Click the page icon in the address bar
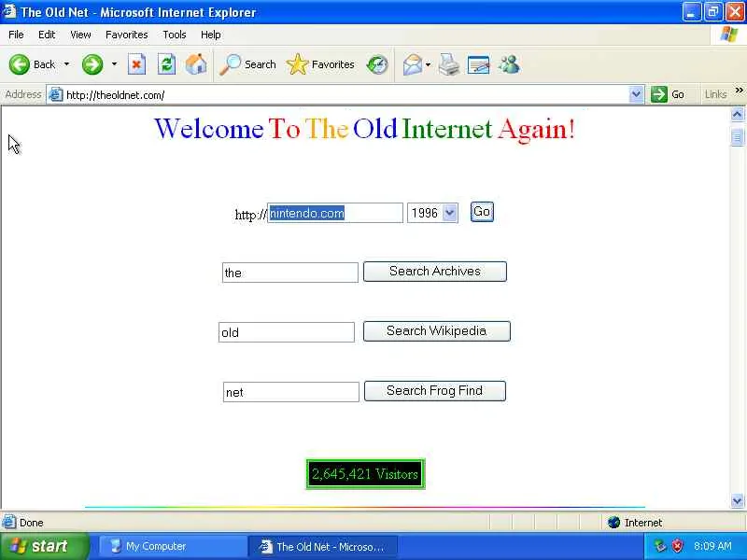747x560 pixels. coord(56,95)
